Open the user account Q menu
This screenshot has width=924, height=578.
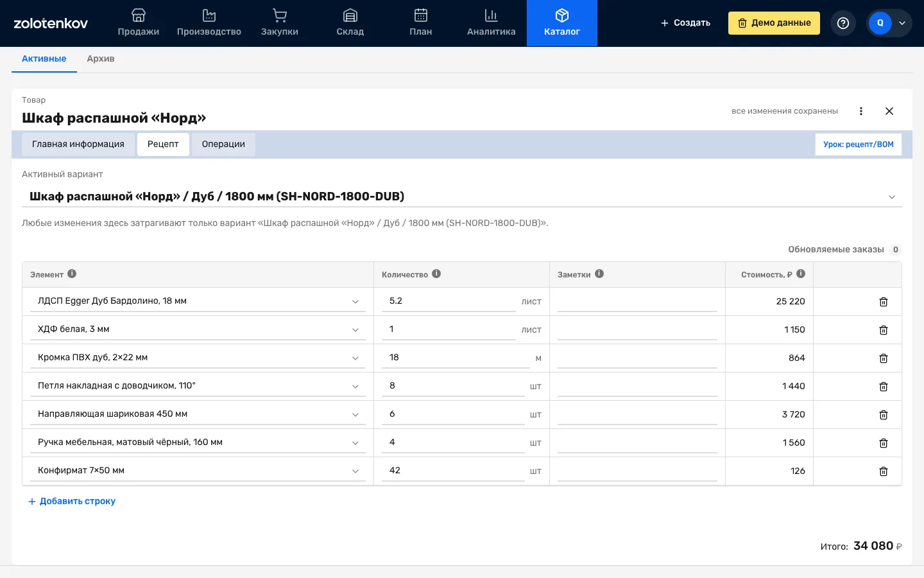click(x=889, y=23)
